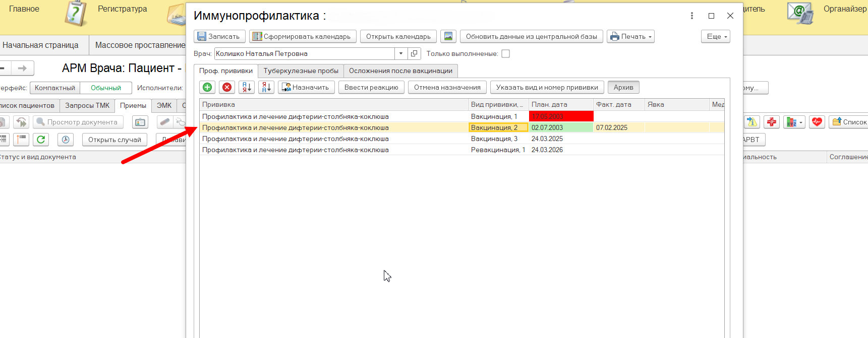
Task: Click the red medical cross icon
Action: tap(772, 122)
